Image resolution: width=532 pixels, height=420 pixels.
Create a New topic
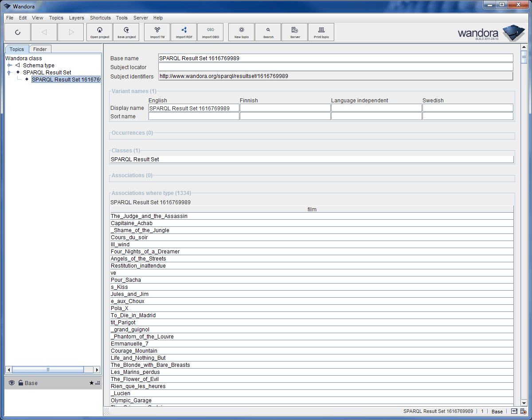click(x=241, y=32)
